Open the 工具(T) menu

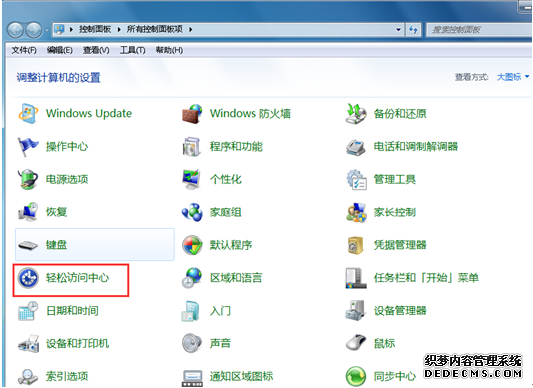(133, 50)
